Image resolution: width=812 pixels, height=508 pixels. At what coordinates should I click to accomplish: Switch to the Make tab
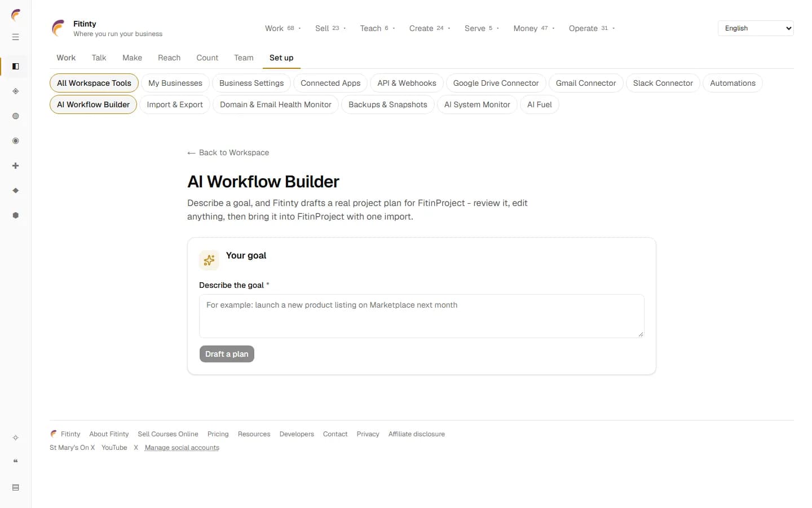click(132, 58)
